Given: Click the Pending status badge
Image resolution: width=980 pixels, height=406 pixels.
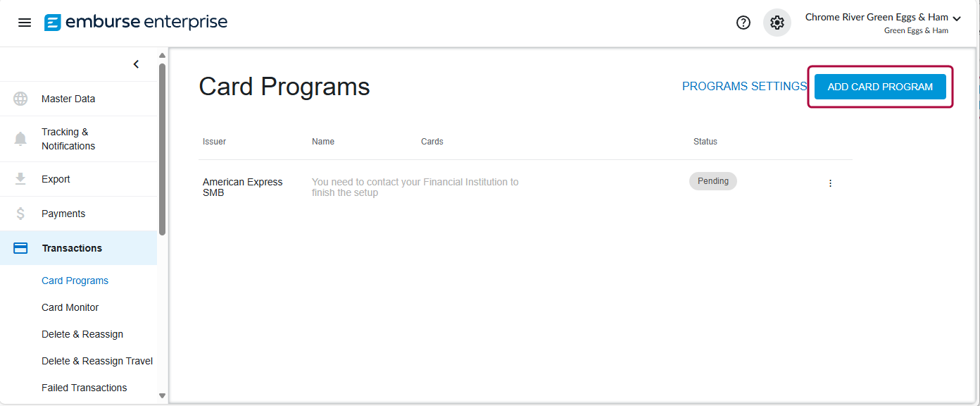Looking at the screenshot, I should pyautogui.click(x=712, y=180).
